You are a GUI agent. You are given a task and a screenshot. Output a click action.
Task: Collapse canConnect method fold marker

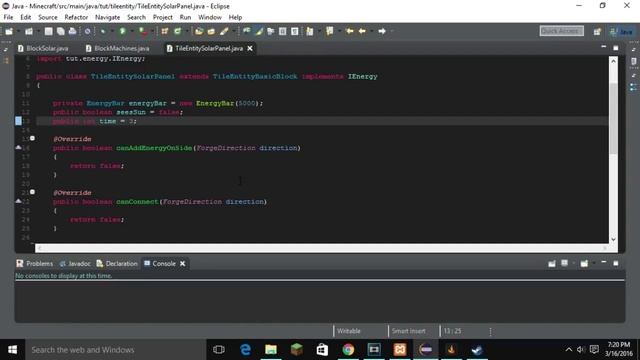click(32, 192)
